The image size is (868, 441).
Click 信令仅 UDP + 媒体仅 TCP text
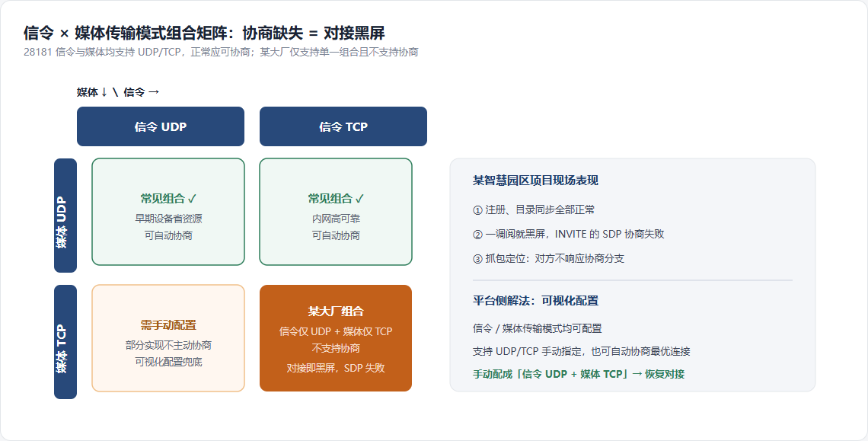coord(336,331)
